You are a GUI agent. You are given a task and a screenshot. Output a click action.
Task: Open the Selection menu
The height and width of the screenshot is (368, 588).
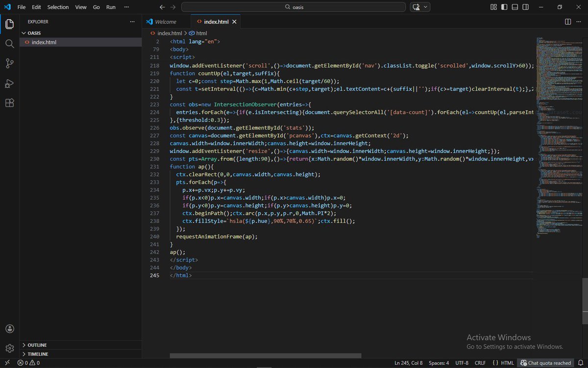pos(58,7)
